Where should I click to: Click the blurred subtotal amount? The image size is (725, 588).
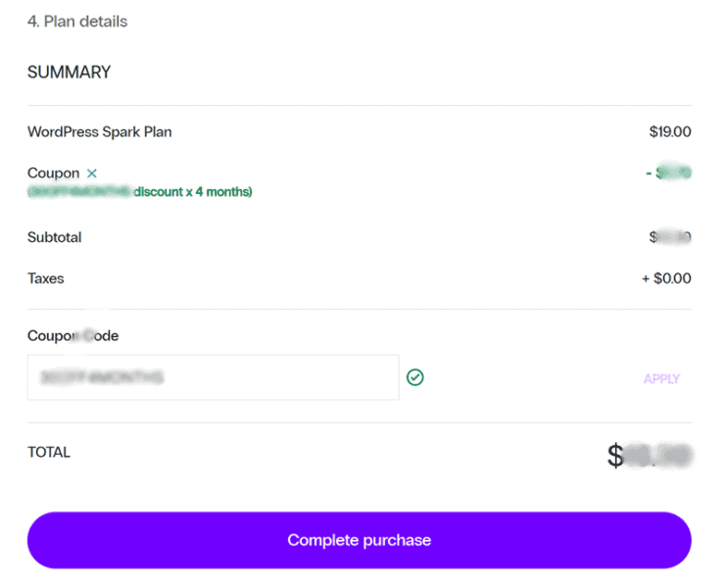pos(670,237)
